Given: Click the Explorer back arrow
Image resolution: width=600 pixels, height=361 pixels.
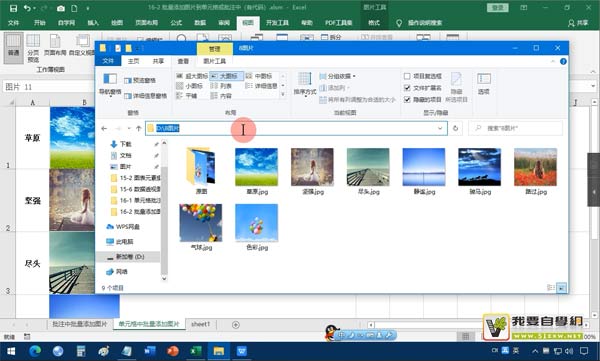Looking at the screenshot, I should click(x=104, y=129).
